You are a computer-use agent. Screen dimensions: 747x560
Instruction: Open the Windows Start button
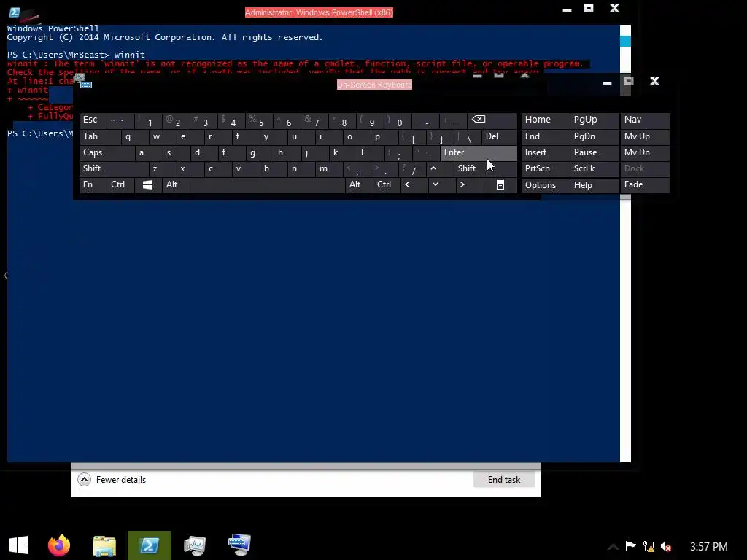pos(18,545)
